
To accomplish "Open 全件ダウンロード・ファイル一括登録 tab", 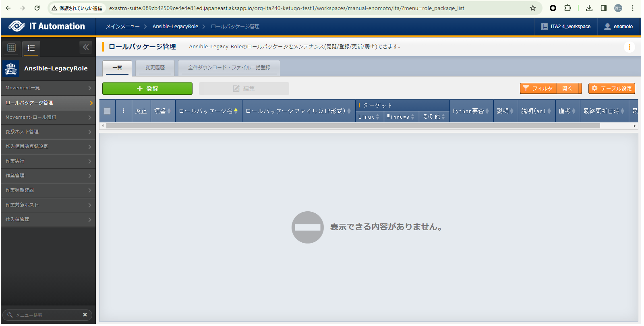I will pyautogui.click(x=229, y=68).
